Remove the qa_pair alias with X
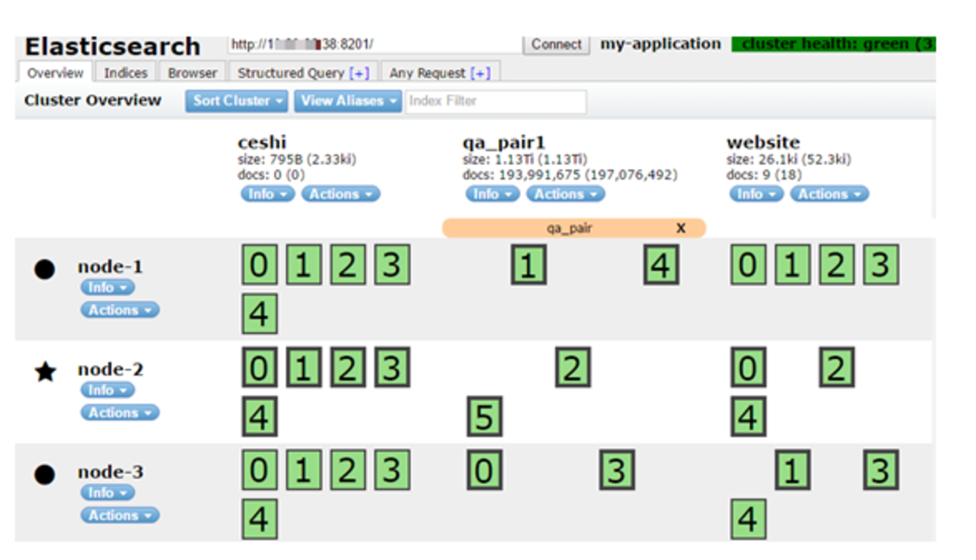This screenshot has height=560, width=976. [x=681, y=228]
